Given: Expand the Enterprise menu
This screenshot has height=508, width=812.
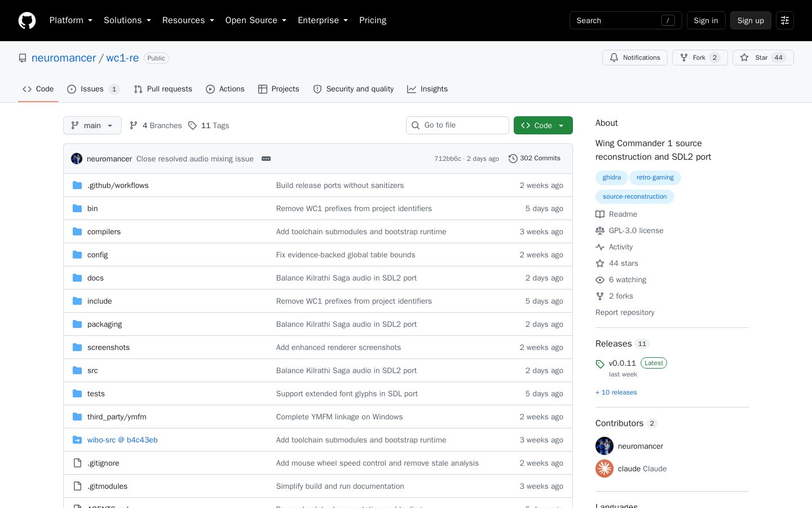Looking at the screenshot, I should pyautogui.click(x=323, y=20).
